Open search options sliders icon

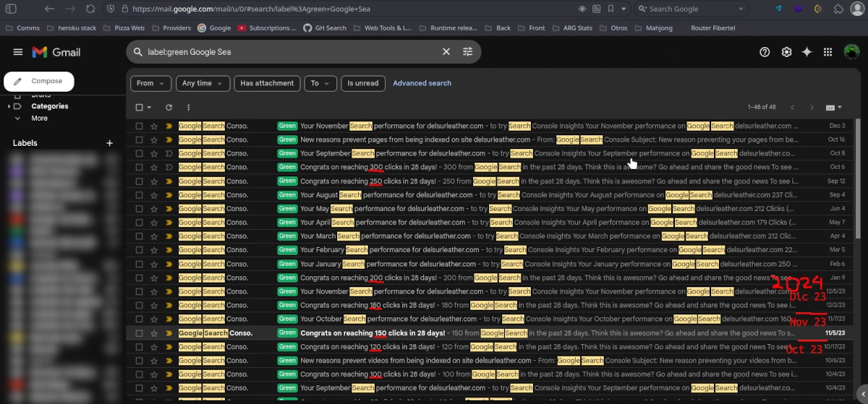coord(468,52)
